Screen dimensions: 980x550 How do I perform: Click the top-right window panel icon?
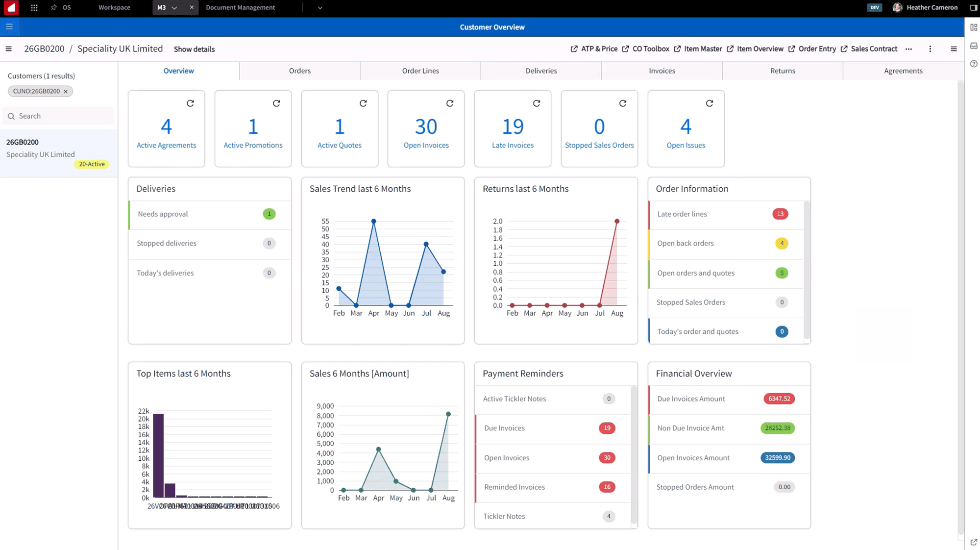pos(974,7)
